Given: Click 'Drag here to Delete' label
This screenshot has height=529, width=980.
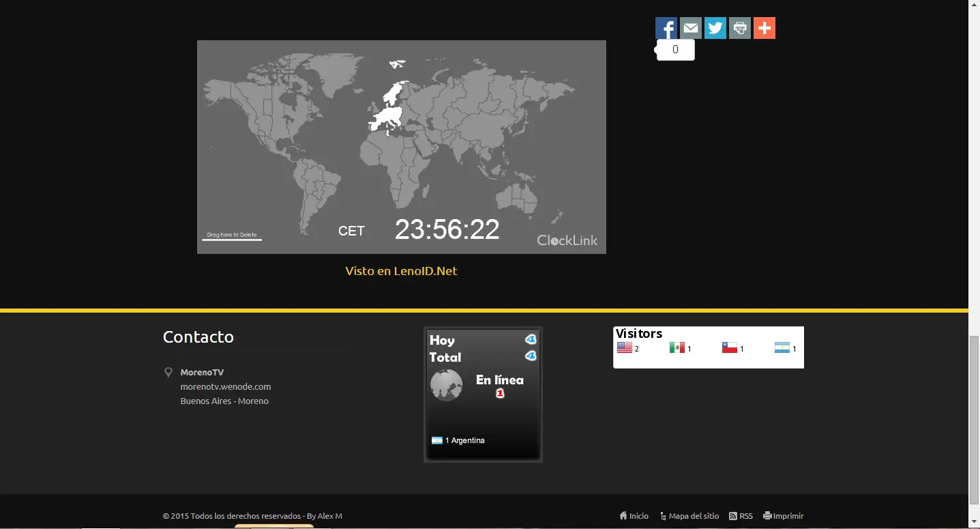Looking at the screenshot, I should (x=232, y=235).
